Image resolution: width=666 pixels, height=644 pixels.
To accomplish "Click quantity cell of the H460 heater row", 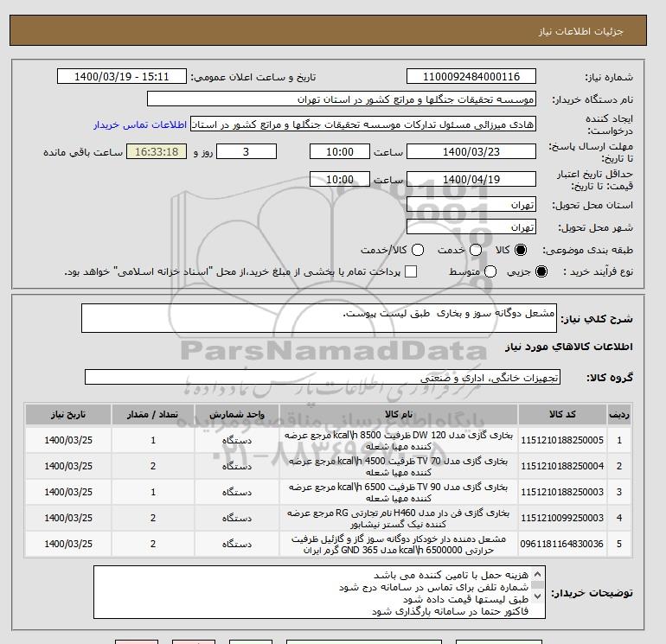I will point(153,518).
